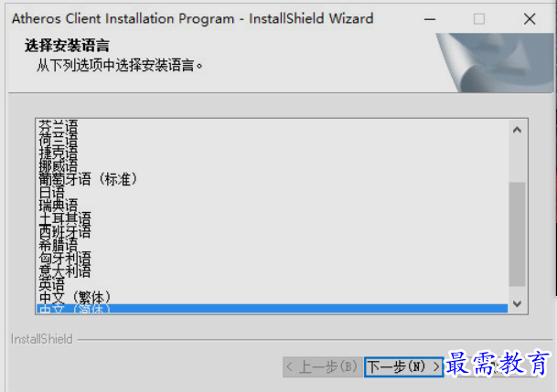The image size is (557, 392).
Task: Click the language list scrollbar thumb
Action: click(518, 234)
